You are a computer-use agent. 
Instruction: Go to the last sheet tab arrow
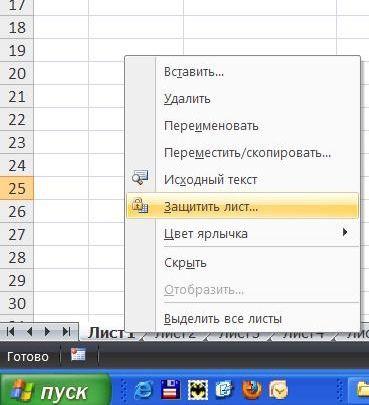(66, 332)
